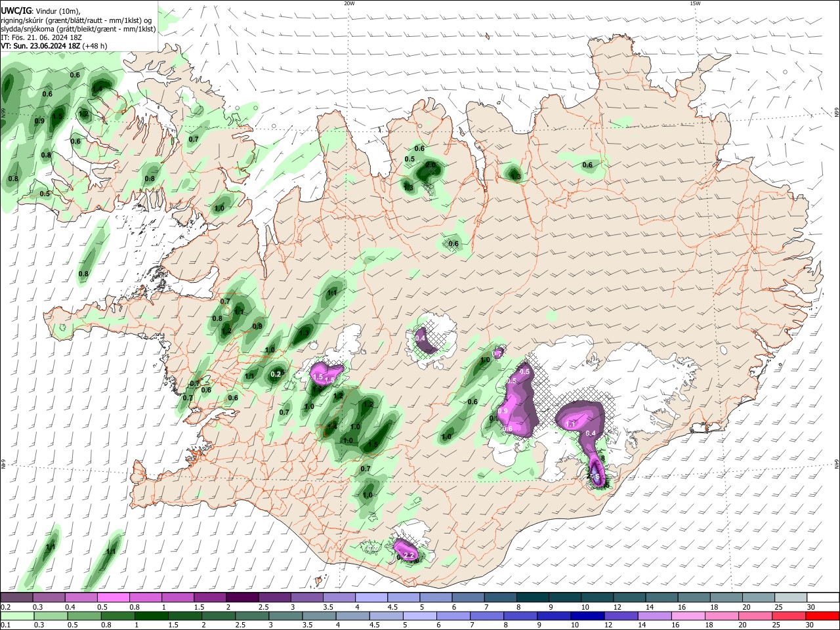Click the violet 14 mm rain legend swatch
Viewport: 840px width, 630px height.
pyautogui.click(x=655, y=616)
